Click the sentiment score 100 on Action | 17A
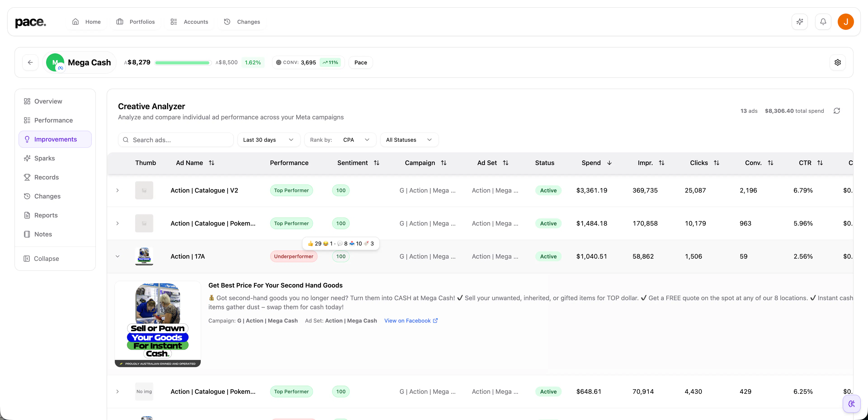This screenshot has height=420, width=868. (x=341, y=257)
